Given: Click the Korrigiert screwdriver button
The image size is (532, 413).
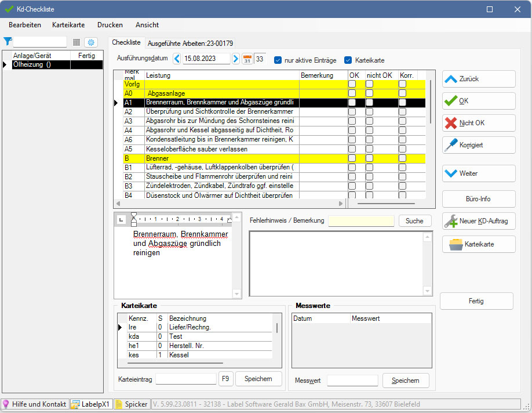Looking at the screenshot, I should point(478,145).
